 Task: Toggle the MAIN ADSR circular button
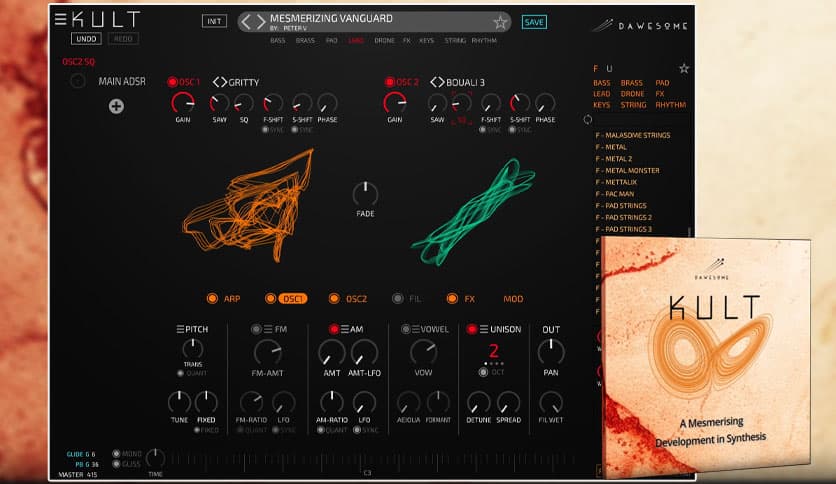[77, 81]
